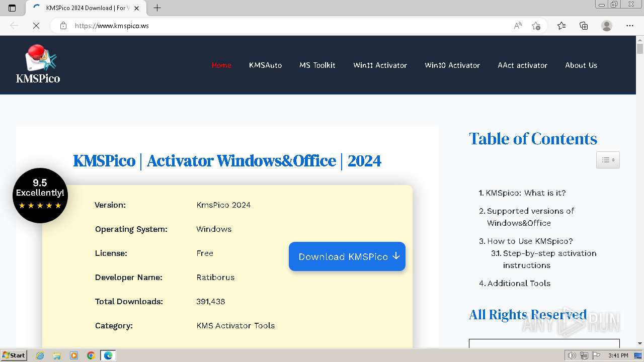Go back to previous page

14,26
